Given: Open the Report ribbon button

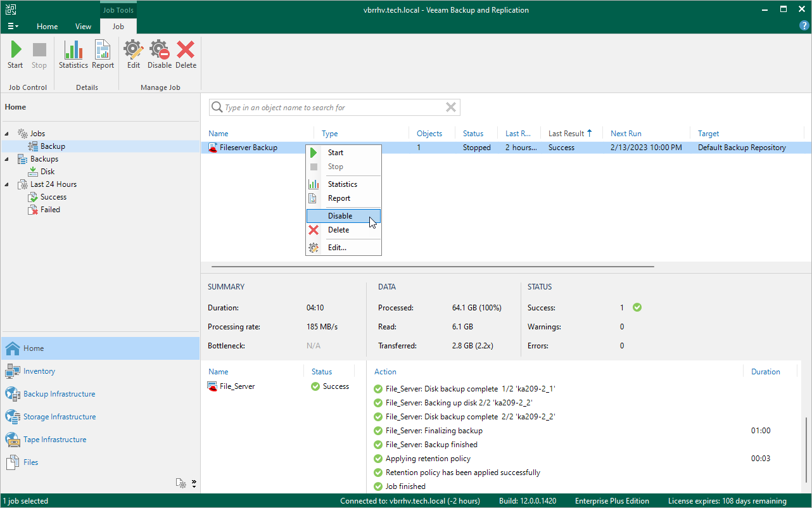Looking at the screenshot, I should [x=103, y=56].
